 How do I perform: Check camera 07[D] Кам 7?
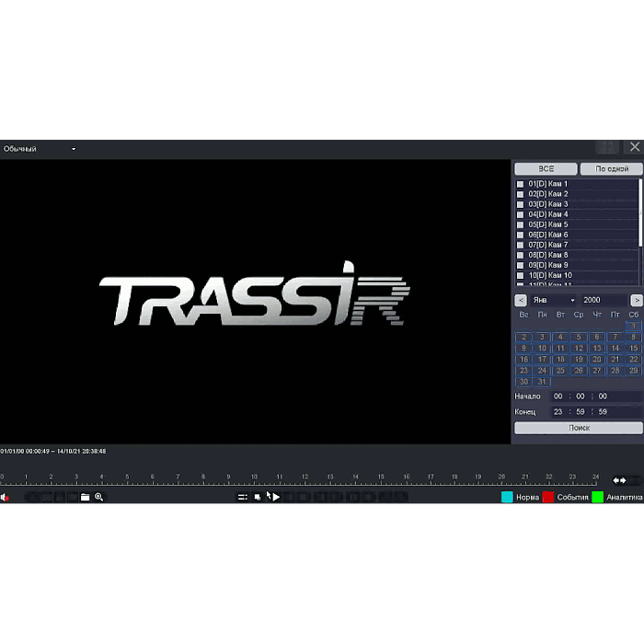pos(520,245)
